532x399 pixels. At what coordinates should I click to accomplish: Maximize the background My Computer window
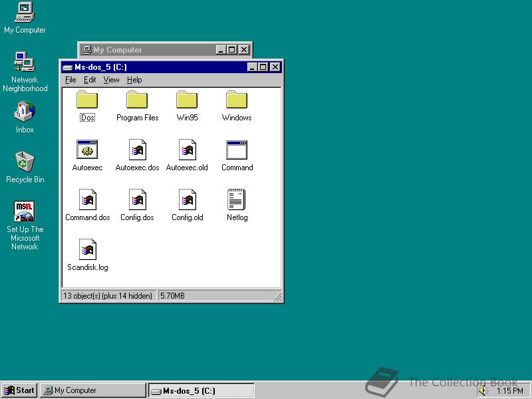231,50
